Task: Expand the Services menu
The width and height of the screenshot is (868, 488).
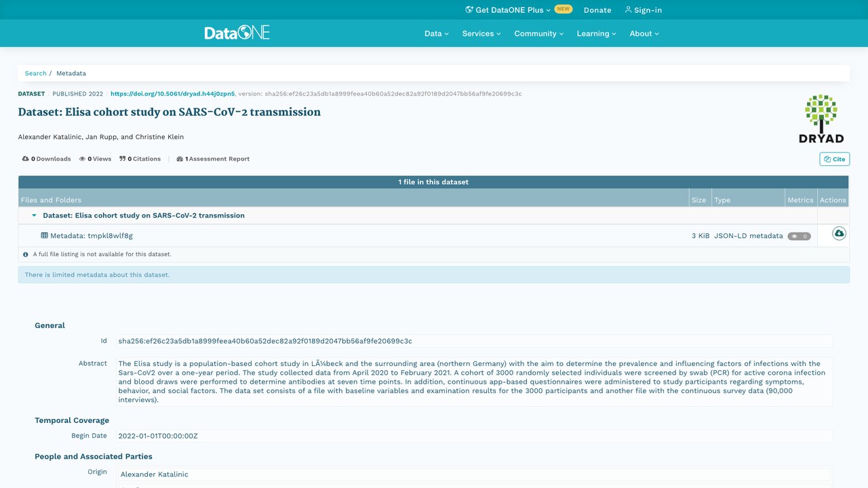Action: pyautogui.click(x=481, y=33)
